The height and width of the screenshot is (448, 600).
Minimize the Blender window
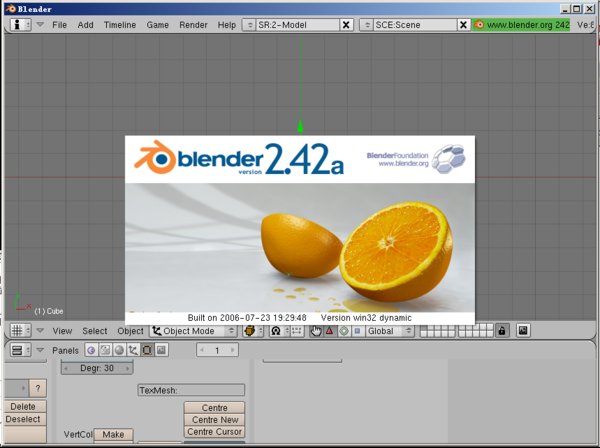[565, 9]
